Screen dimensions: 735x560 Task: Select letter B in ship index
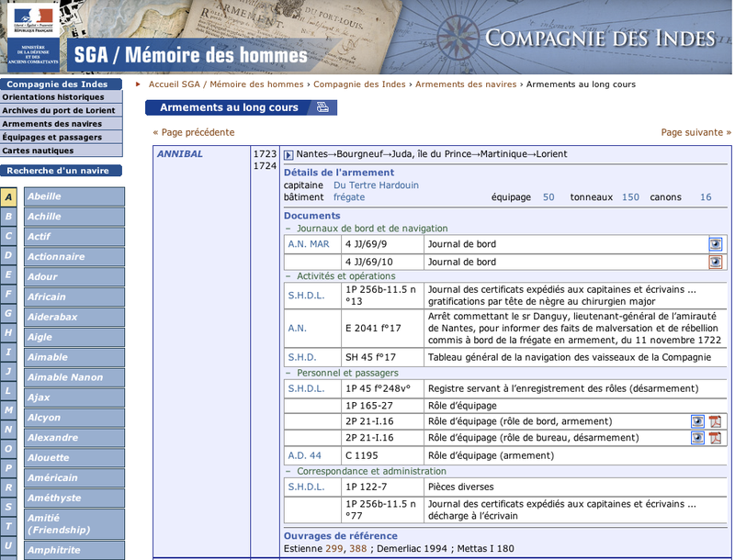pos(8,217)
